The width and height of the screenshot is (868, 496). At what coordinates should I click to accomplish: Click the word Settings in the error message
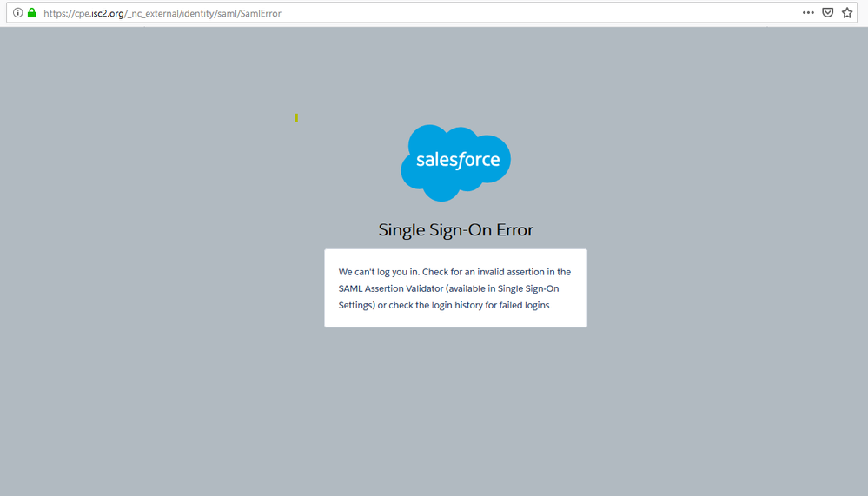pos(356,305)
